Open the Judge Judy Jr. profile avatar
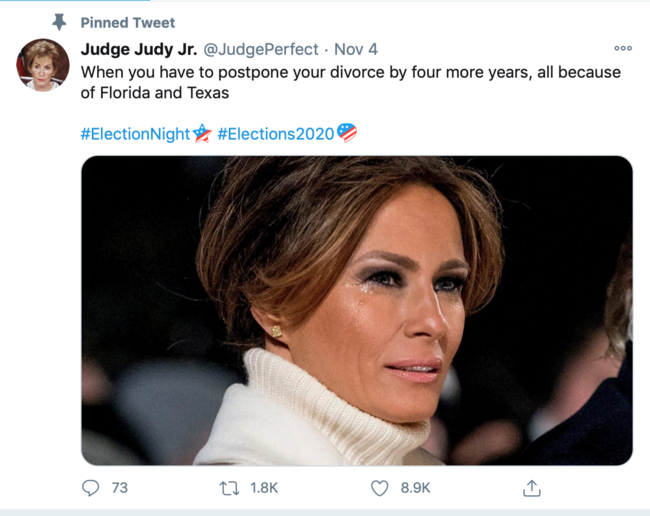 tap(42, 66)
